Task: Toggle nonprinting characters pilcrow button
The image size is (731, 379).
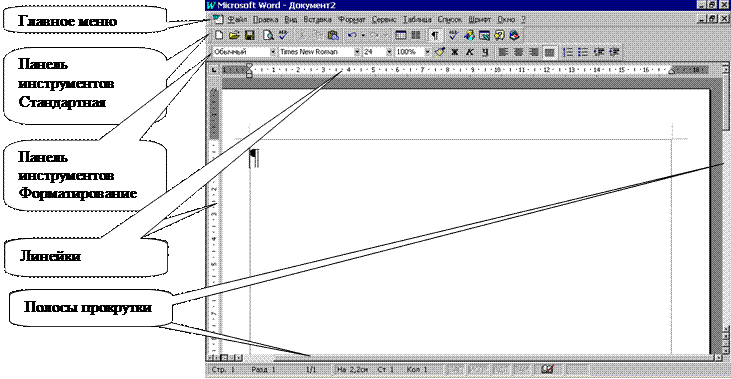Action: coord(434,35)
